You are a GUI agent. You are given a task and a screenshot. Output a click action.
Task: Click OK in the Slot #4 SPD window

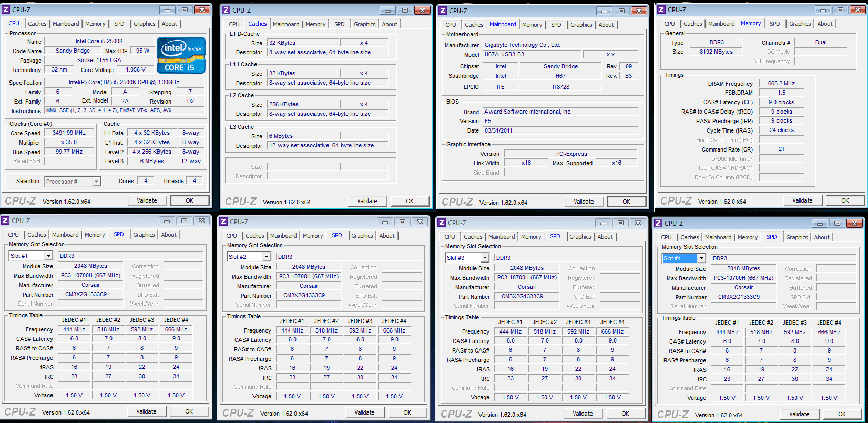pos(842,414)
